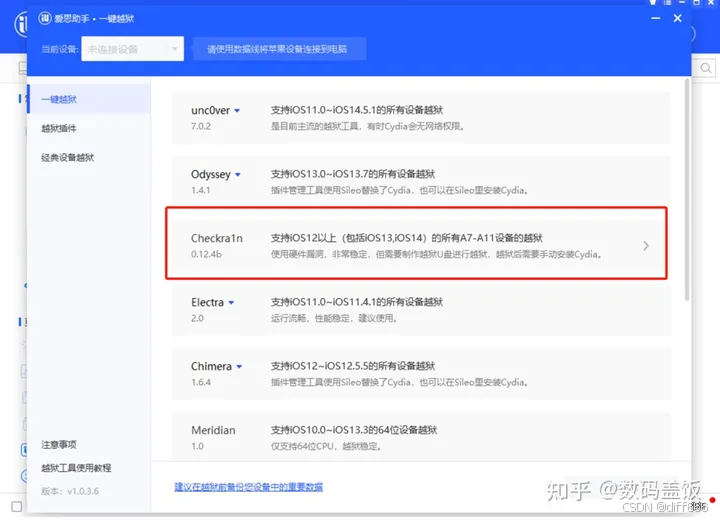Click unc0ver version 7.0.2 text

(201, 126)
